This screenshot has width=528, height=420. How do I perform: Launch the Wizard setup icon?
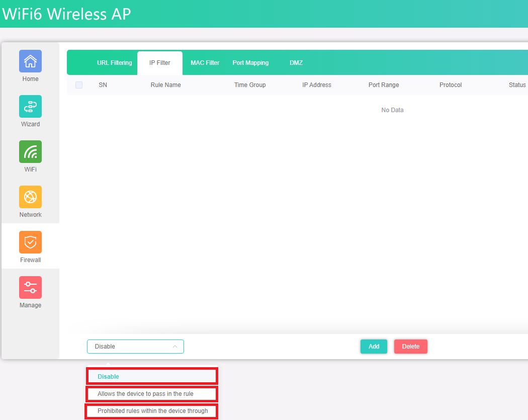click(x=30, y=107)
